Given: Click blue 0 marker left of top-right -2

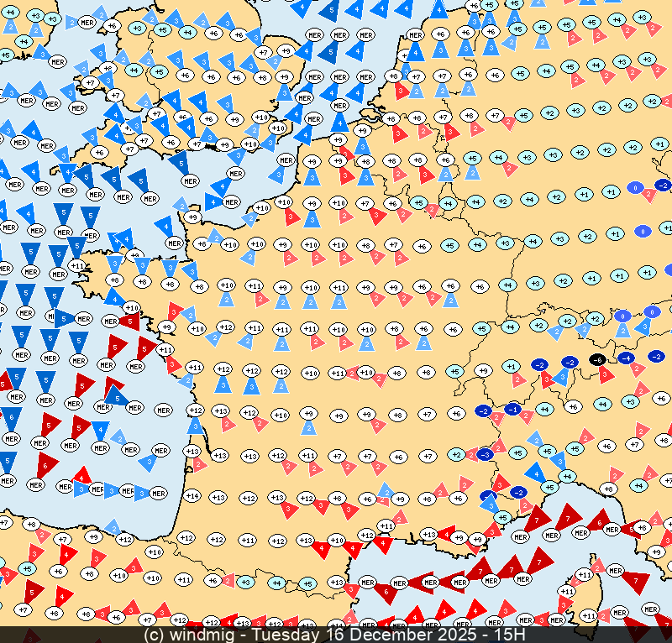Looking at the screenshot, I should 636,188.
